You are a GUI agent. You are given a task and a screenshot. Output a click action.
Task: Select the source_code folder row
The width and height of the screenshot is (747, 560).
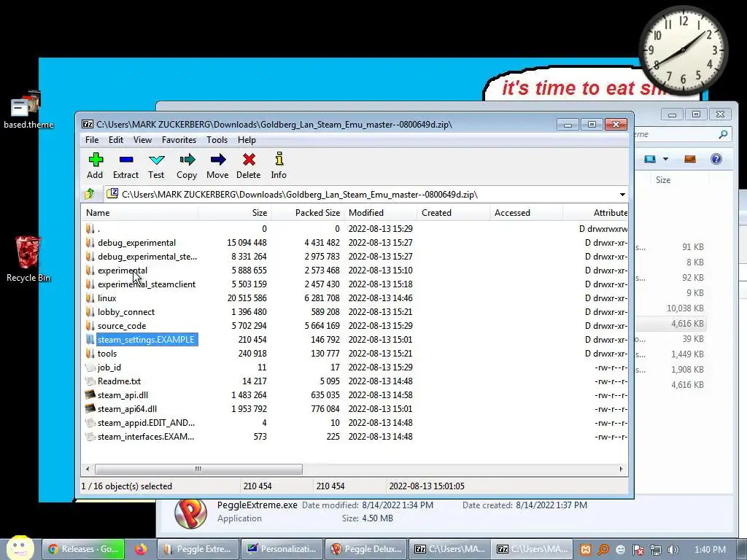355,326
